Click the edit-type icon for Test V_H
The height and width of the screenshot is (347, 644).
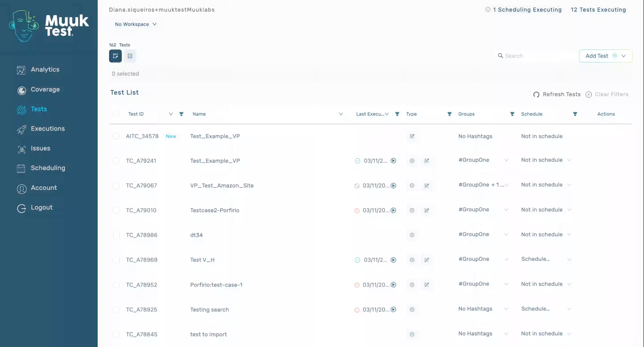[426, 260]
